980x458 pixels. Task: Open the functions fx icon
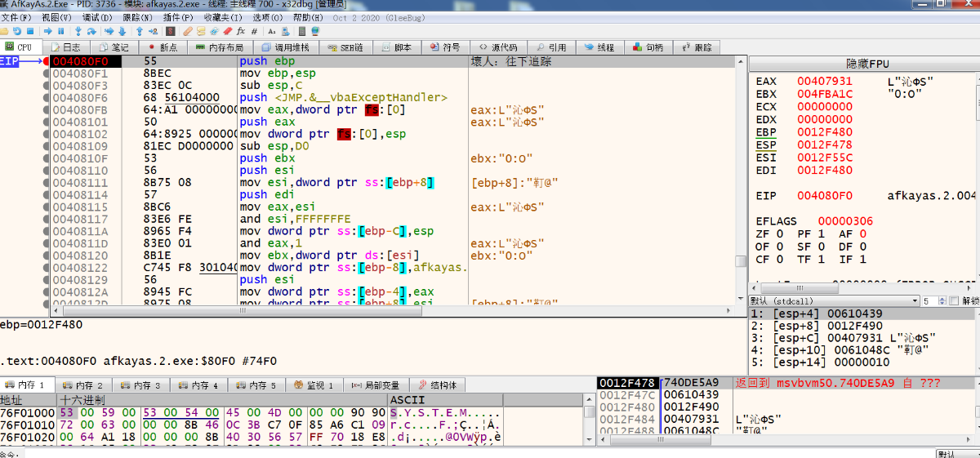(x=241, y=31)
